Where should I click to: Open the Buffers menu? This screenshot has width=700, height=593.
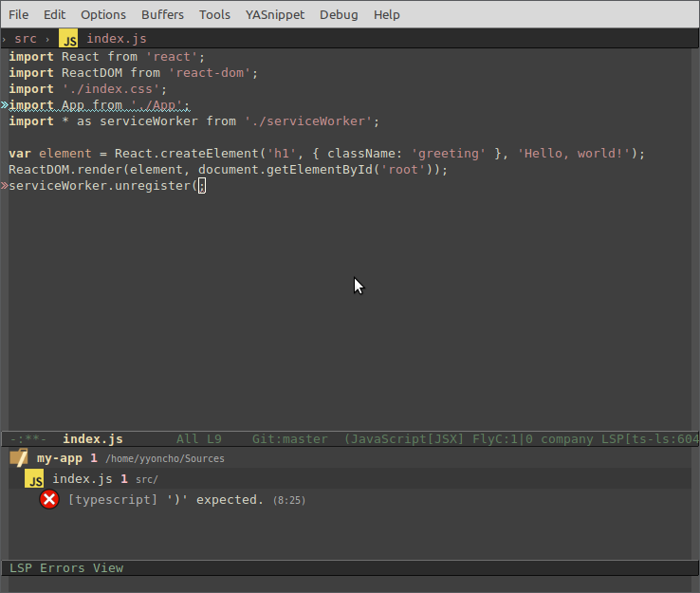(162, 15)
